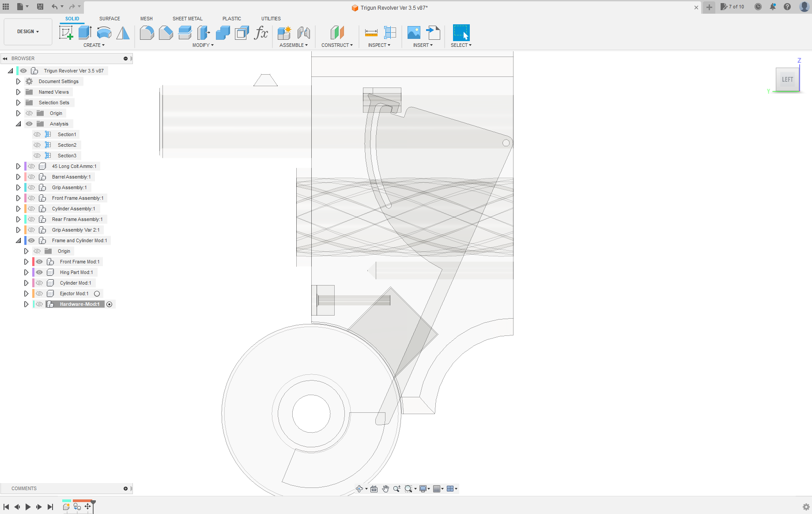Expand the Barrel Assembly:1 tree node
812x514 pixels.
click(18, 177)
